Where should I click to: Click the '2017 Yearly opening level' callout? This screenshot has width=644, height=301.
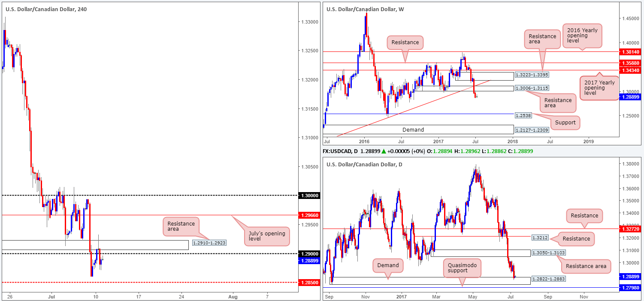[x=599, y=88]
